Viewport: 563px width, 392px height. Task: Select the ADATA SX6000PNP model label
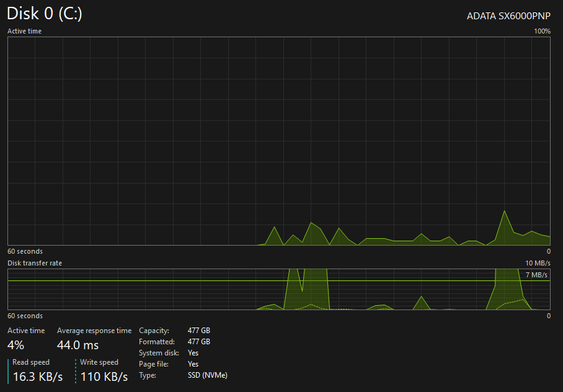(x=508, y=16)
